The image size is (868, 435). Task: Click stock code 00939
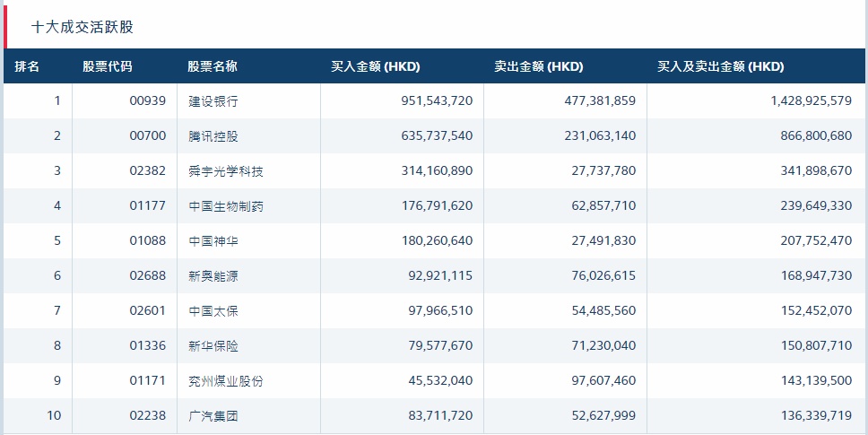(148, 101)
